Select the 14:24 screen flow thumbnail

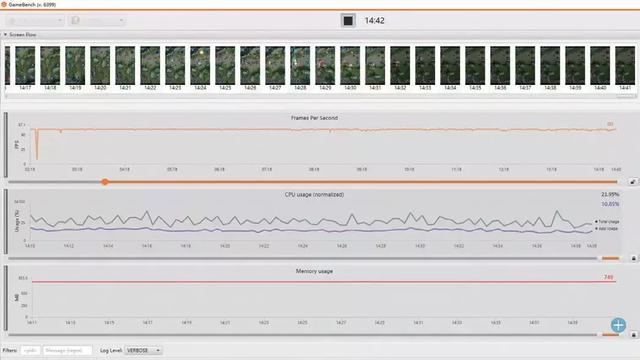coord(200,65)
